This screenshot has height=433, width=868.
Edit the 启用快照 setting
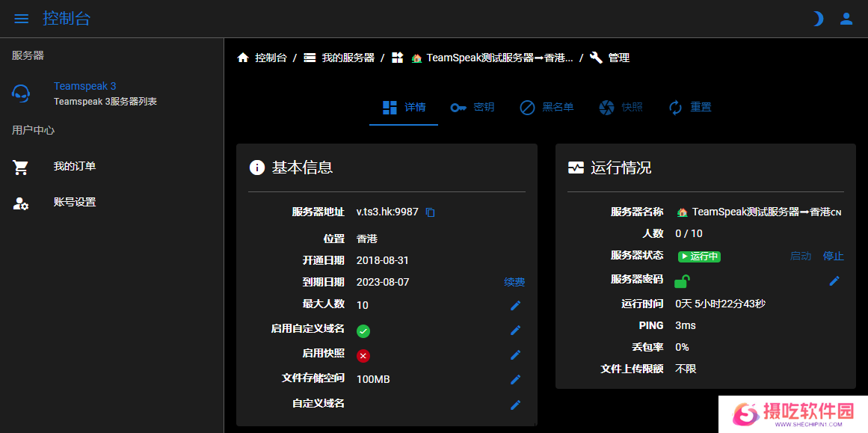[x=515, y=355]
